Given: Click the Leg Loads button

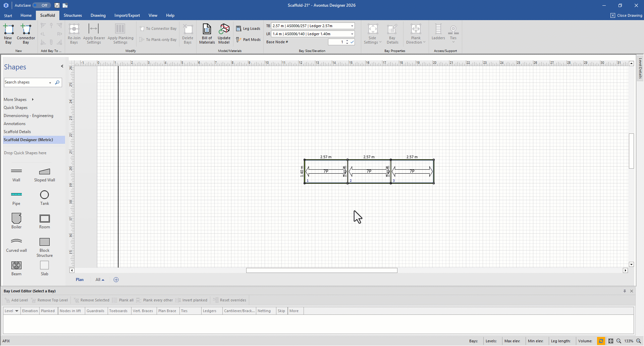Looking at the screenshot, I should pos(248,29).
